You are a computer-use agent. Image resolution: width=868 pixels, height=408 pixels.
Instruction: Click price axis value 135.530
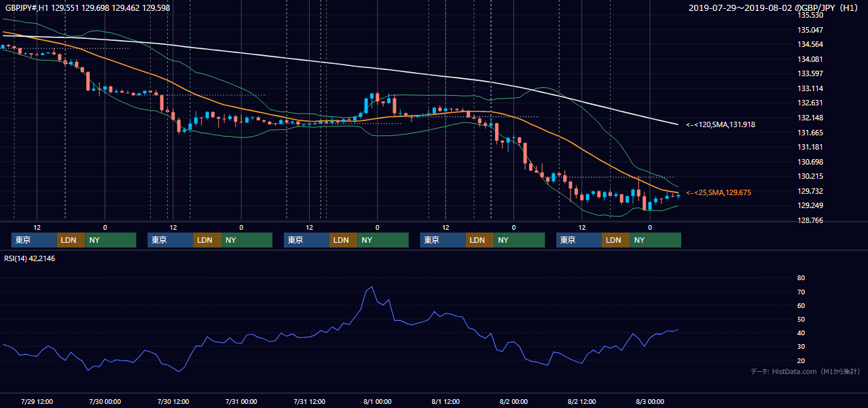(810, 15)
